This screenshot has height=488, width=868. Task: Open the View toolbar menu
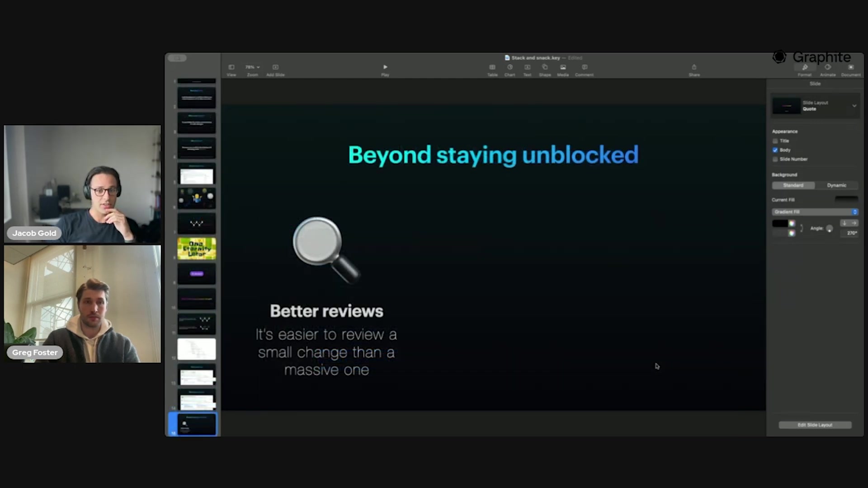click(231, 70)
